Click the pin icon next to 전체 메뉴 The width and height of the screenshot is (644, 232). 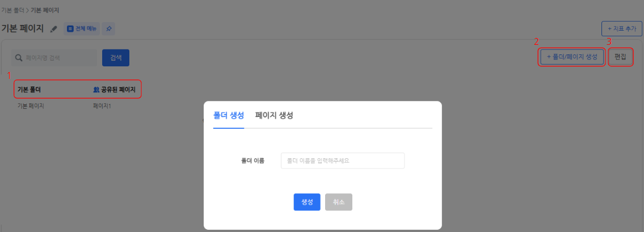pos(109,28)
